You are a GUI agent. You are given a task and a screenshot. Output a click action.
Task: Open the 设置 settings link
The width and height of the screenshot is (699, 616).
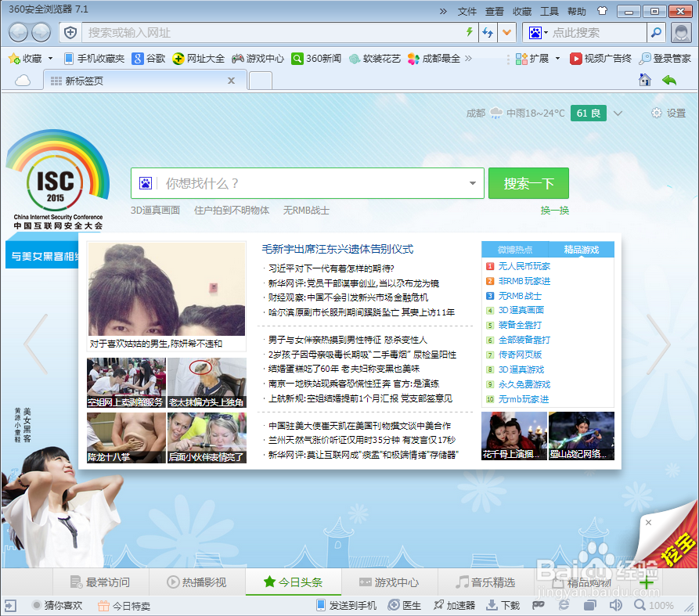[x=668, y=113]
